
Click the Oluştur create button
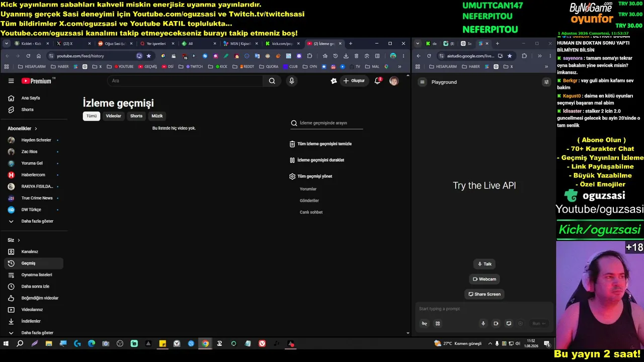tap(354, 81)
